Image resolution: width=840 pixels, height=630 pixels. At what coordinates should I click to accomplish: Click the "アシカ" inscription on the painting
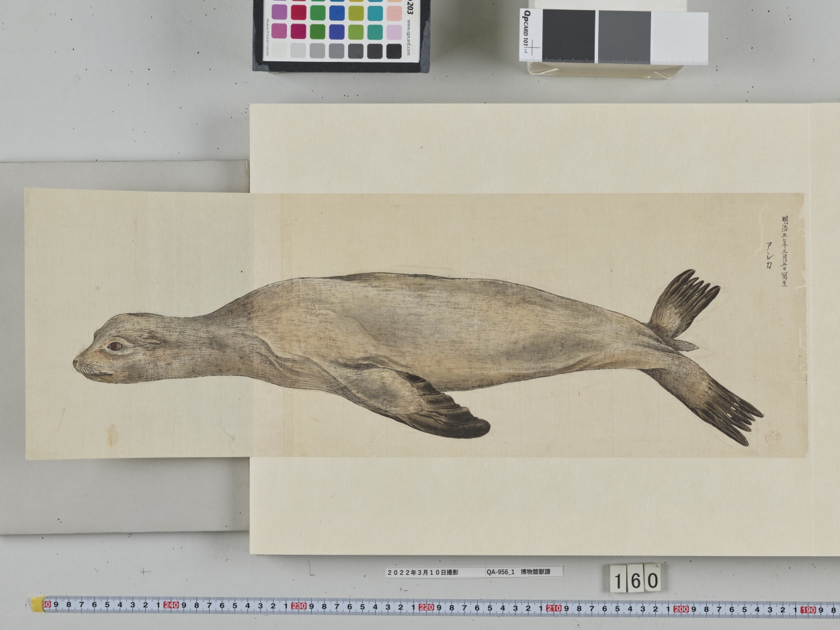click(x=769, y=255)
